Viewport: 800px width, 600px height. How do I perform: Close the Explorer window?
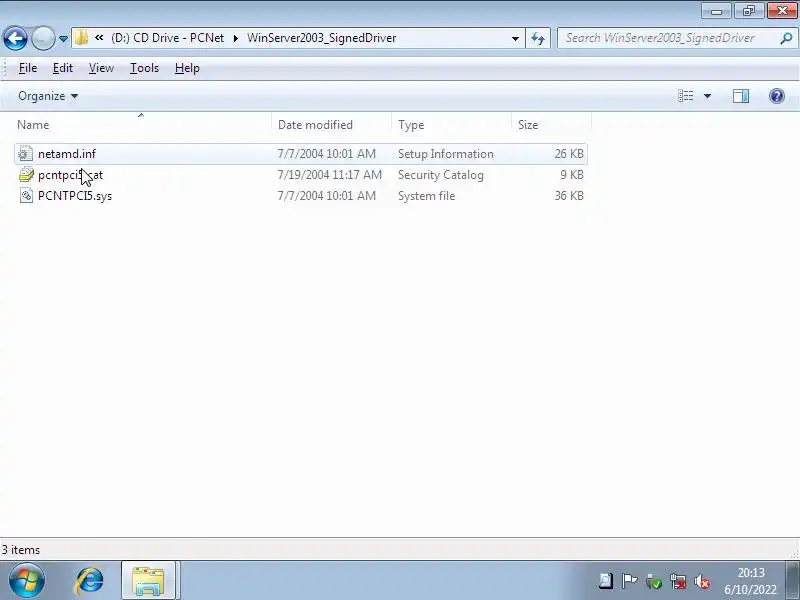tap(782, 11)
